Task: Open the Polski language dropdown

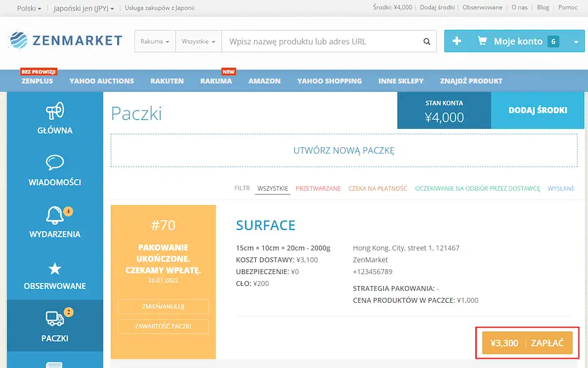Action: coord(29,8)
